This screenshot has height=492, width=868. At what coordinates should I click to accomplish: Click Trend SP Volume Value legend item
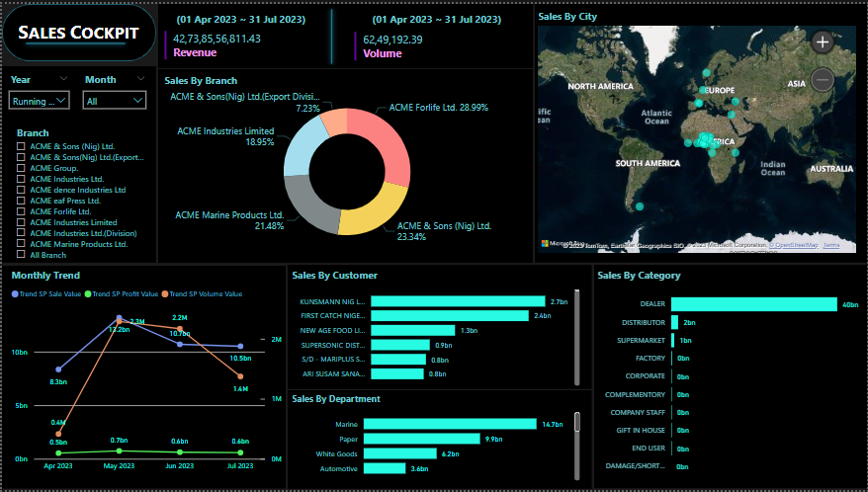tap(202, 293)
